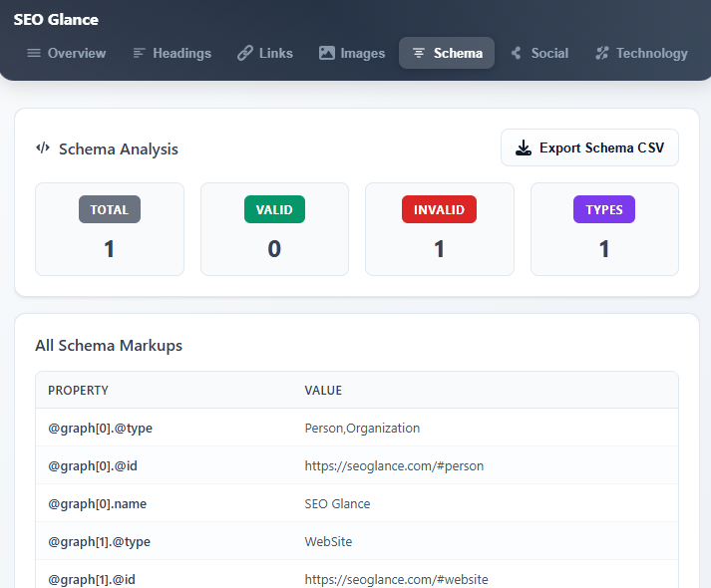Click the https://seoglance.com/#website value
This screenshot has width=711, height=588.
click(396, 579)
